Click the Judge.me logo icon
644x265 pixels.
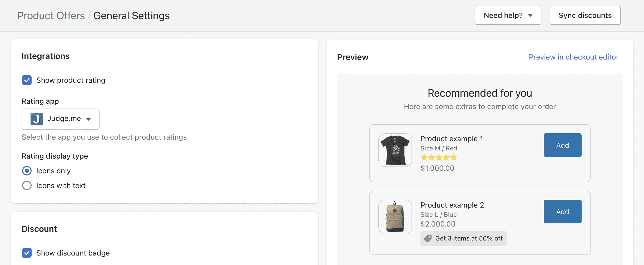click(x=37, y=119)
